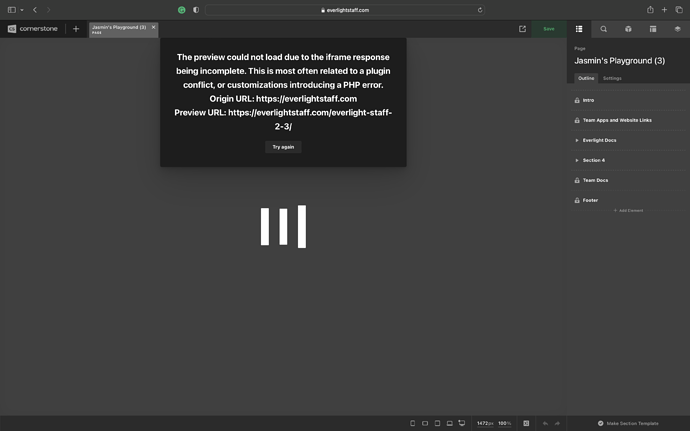Toggle the lock on Intro section
This screenshot has height=431, width=690.
pos(577,100)
